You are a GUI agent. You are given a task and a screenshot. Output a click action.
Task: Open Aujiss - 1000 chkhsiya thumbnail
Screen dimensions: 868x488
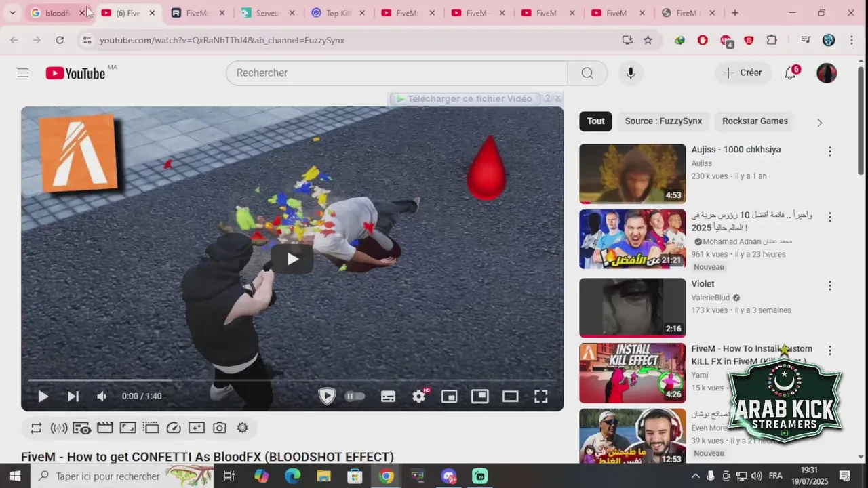pyautogui.click(x=633, y=174)
